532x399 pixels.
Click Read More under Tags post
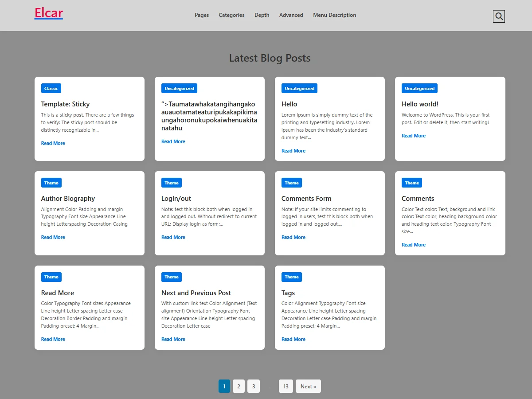pyautogui.click(x=293, y=339)
